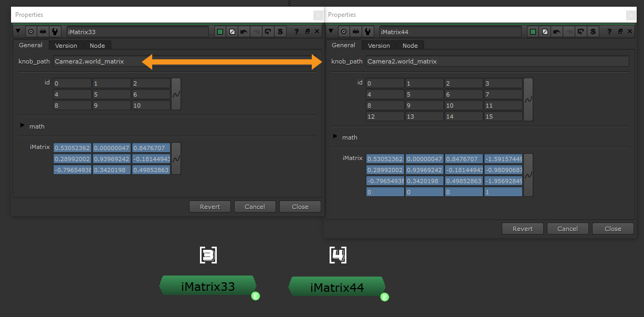
Task: Open the animation curve editor beside the iMatrix33 matrix
Action: (x=175, y=158)
